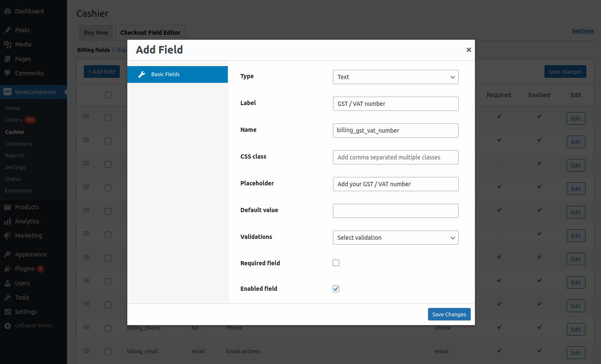Open the Type dropdown showing Text
This screenshot has width=601, height=364.
[x=395, y=77]
